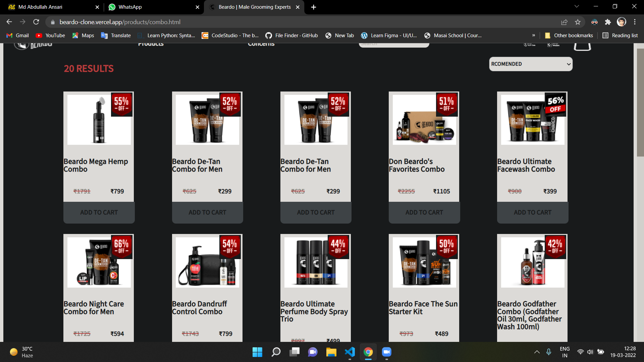Close the WhatsApp tab

pyautogui.click(x=197, y=7)
